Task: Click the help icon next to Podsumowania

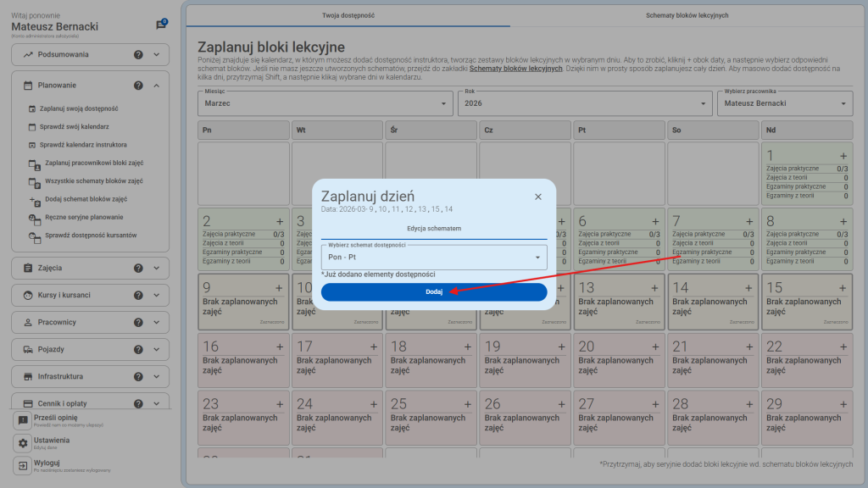Action: (138, 55)
